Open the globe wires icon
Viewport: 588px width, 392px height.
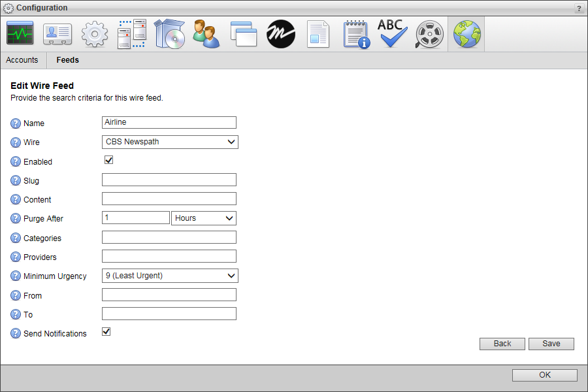[466, 34]
